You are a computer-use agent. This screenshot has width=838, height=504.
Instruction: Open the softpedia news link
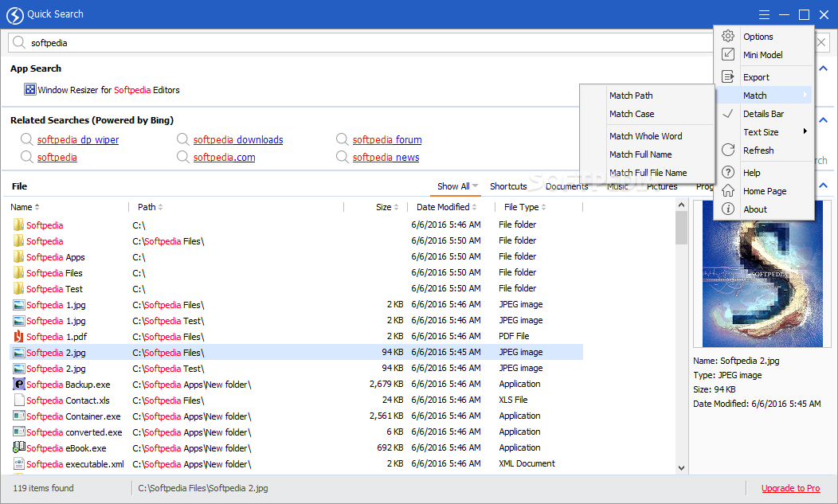pos(386,157)
